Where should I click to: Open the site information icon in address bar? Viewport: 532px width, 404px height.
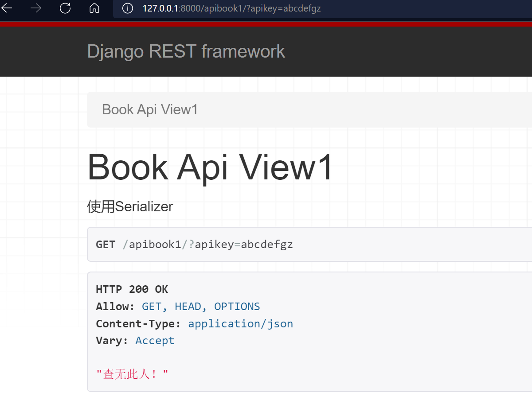point(128,8)
